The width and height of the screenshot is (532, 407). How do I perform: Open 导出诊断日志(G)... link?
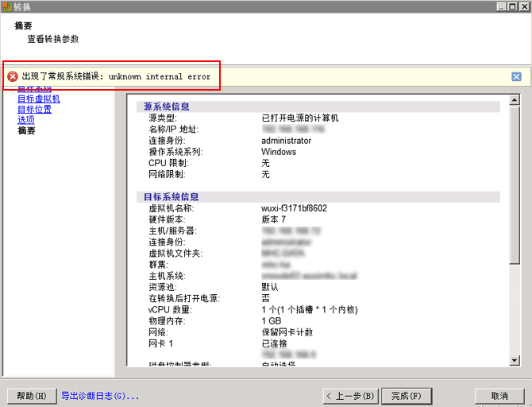click(100, 396)
